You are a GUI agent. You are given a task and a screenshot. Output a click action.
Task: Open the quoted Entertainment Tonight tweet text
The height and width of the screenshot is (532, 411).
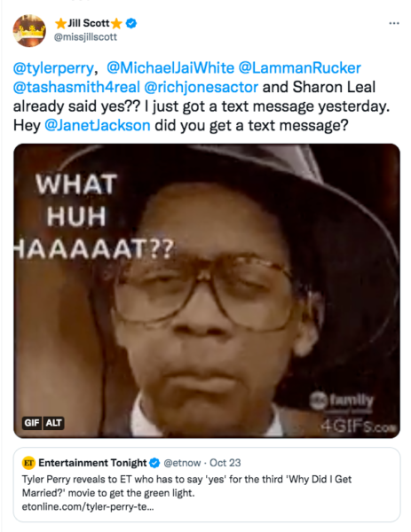coord(186,486)
